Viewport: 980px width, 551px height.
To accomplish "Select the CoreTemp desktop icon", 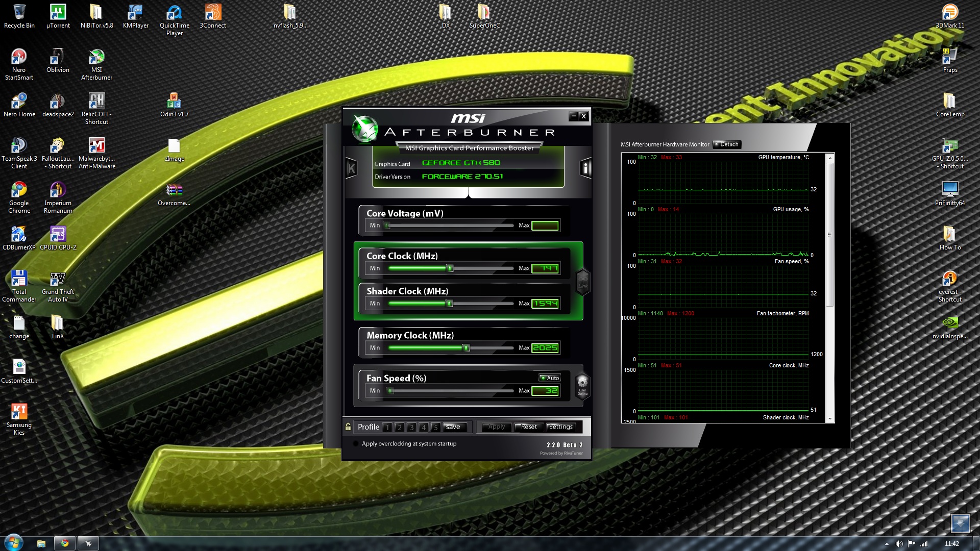I will click(x=950, y=105).
